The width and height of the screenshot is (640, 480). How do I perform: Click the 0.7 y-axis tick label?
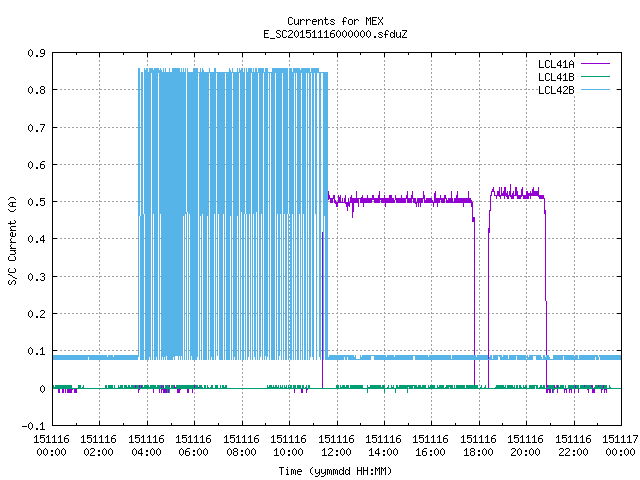pyautogui.click(x=36, y=128)
